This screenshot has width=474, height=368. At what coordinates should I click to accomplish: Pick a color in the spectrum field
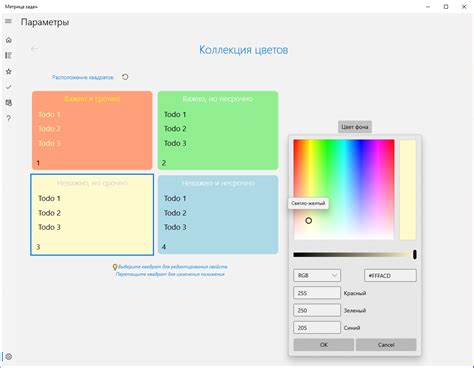click(344, 189)
